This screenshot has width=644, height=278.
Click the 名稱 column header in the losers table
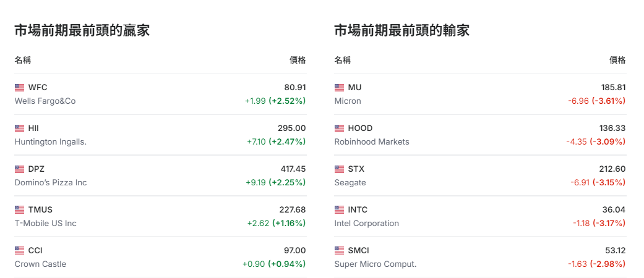(343, 60)
